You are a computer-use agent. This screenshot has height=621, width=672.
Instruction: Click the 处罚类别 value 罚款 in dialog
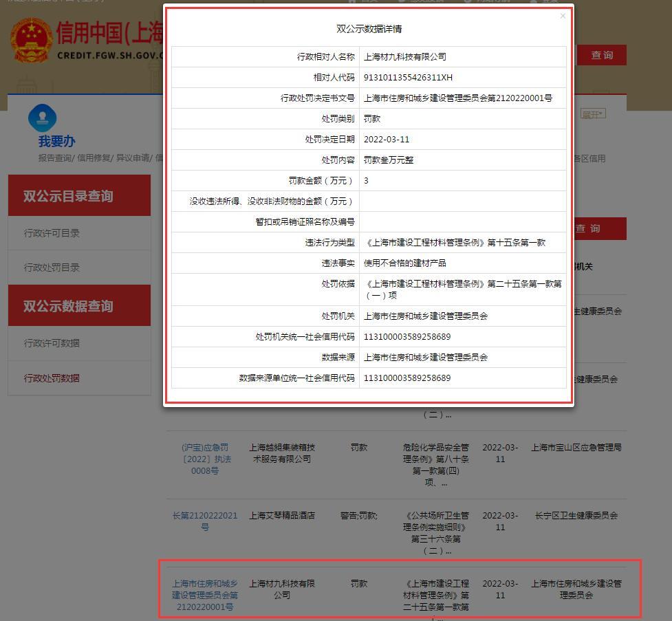(372, 119)
